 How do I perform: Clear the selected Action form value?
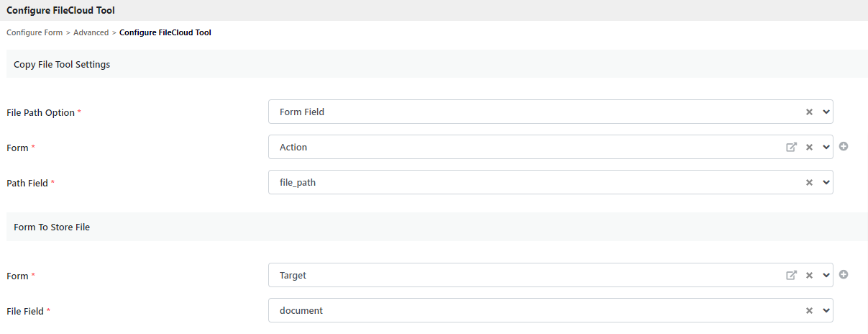click(809, 148)
